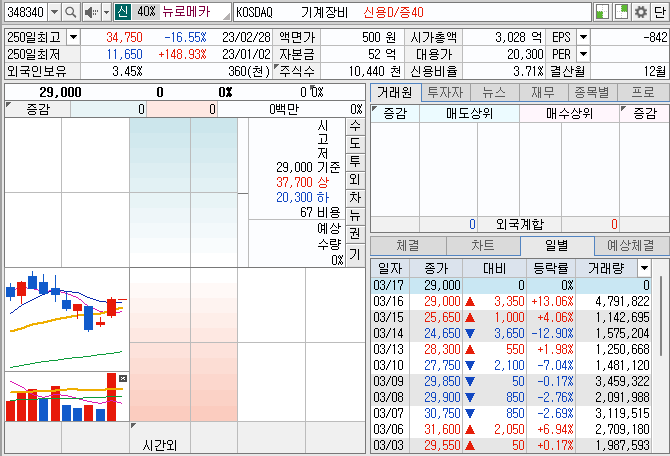
Task: Click the 03/16 row date
Action: [x=388, y=301]
